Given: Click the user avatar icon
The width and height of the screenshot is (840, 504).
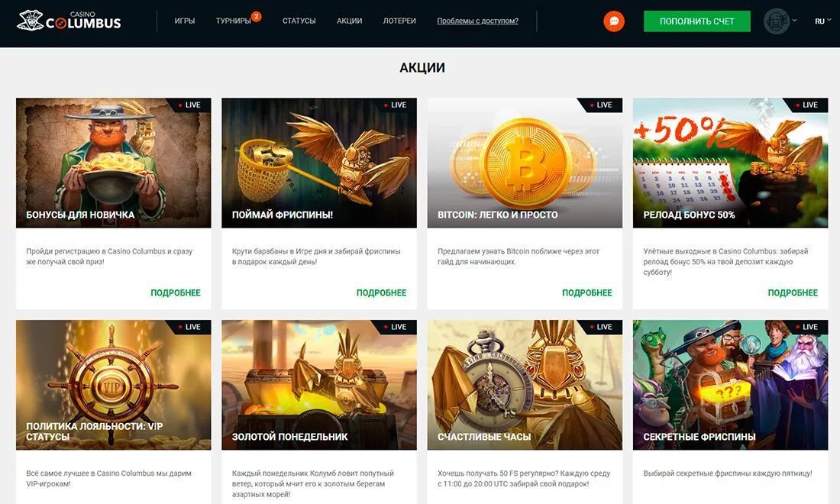Looking at the screenshot, I should coord(777,21).
